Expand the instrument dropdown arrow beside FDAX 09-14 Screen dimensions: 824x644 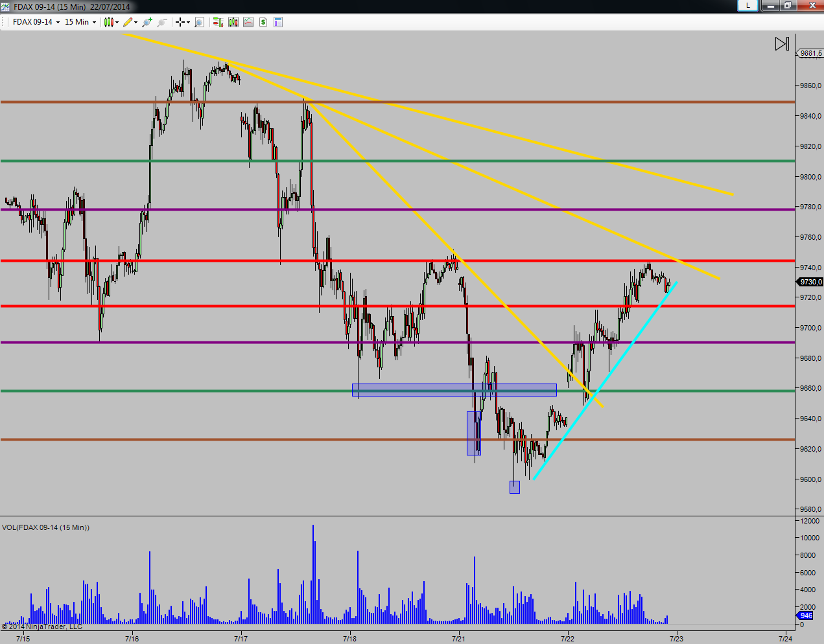point(58,22)
